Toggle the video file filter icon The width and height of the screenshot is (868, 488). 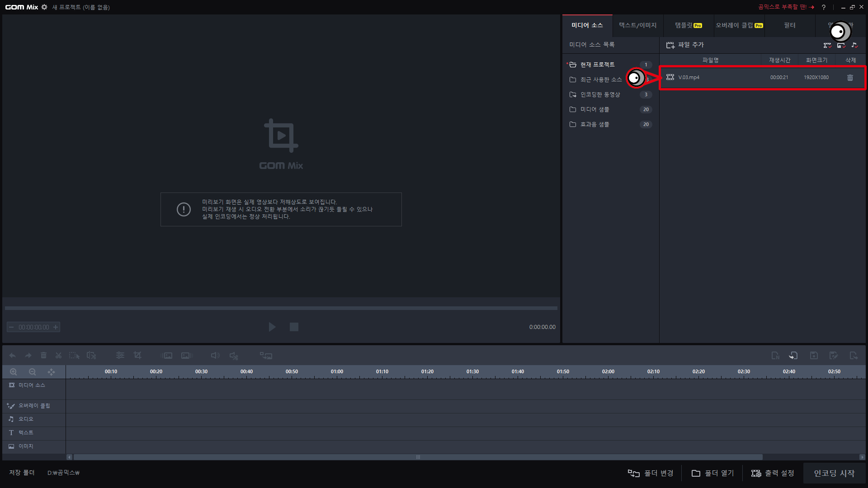pos(827,45)
